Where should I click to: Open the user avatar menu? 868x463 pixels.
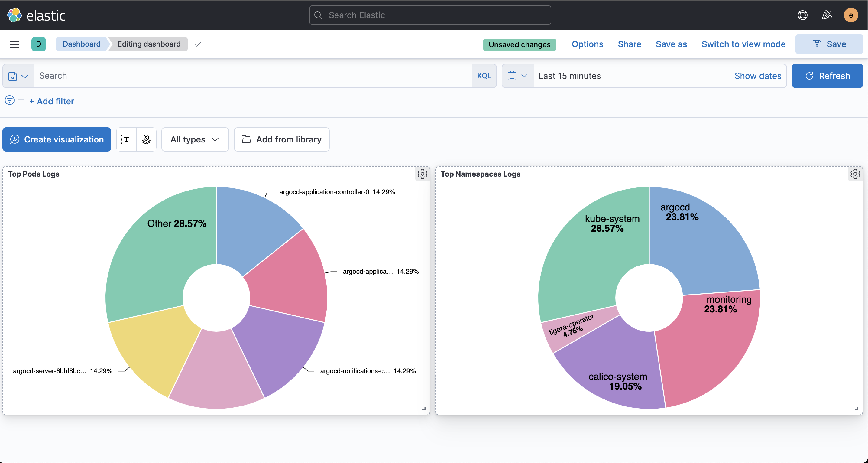850,15
